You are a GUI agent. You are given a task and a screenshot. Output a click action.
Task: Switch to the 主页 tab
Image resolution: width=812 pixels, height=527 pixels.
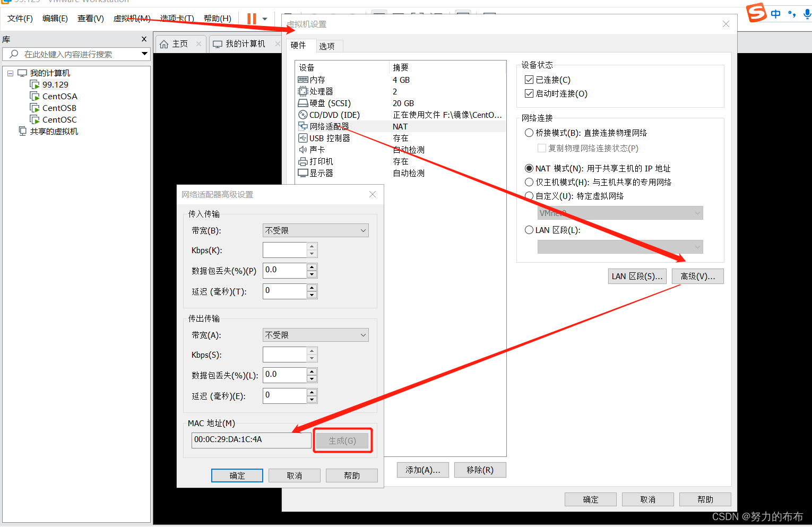[x=180, y=44]
